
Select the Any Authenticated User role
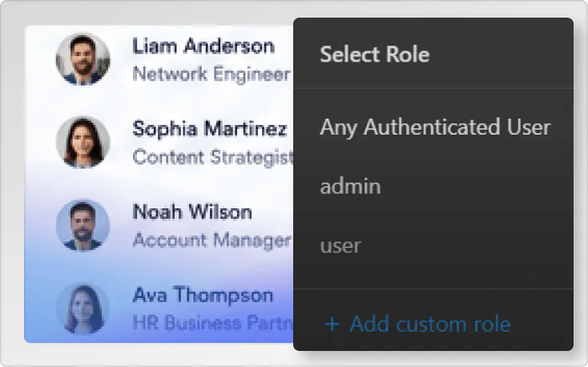coord(435,127)
